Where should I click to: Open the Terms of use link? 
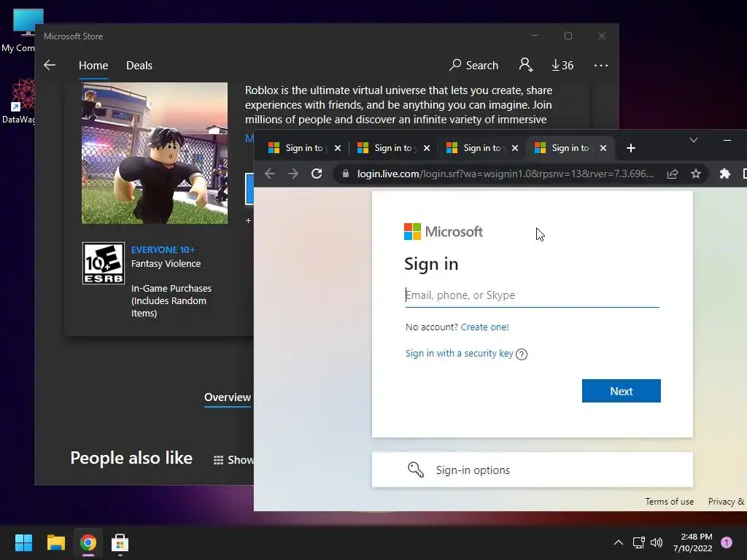click(670, 502)
